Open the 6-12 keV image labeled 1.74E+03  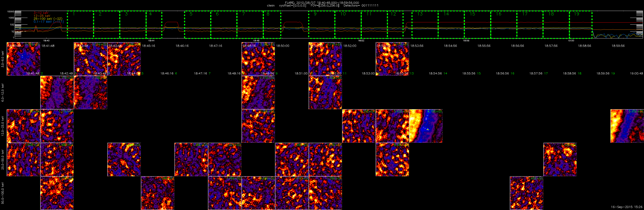click(91, 93)
